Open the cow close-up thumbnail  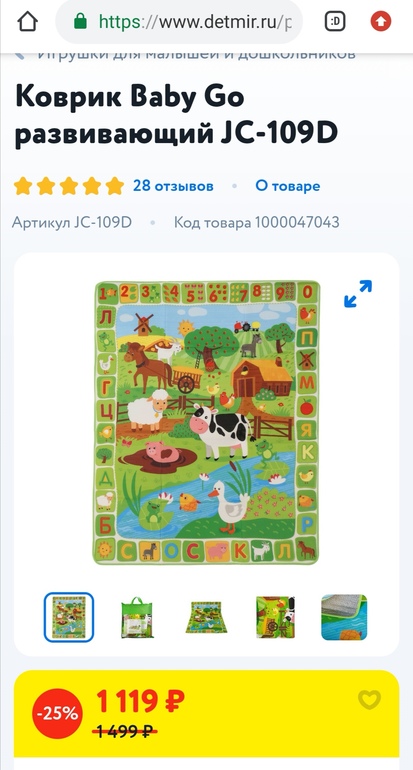[x=275, y=617]
